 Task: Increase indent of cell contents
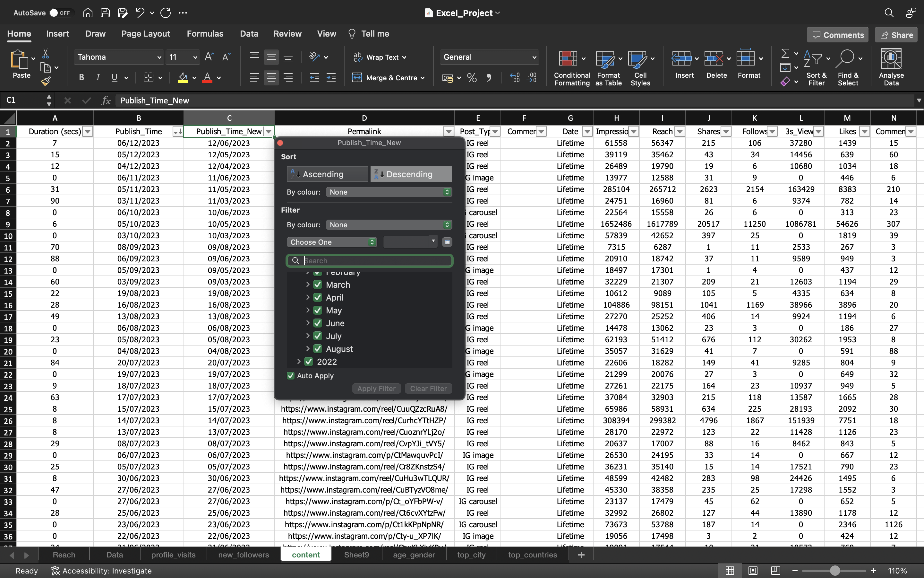pyautogui.click(x=331, y=78)
